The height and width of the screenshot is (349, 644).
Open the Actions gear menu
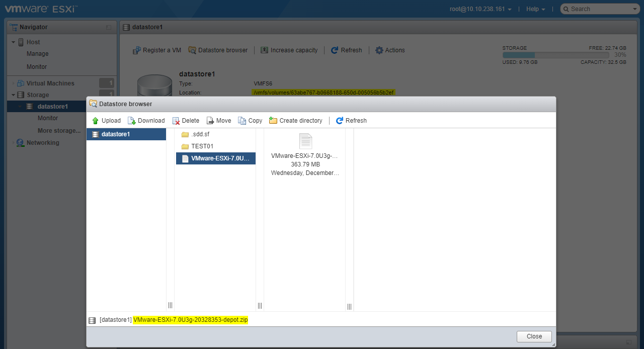pyautogui.click(x=390, y=50)
